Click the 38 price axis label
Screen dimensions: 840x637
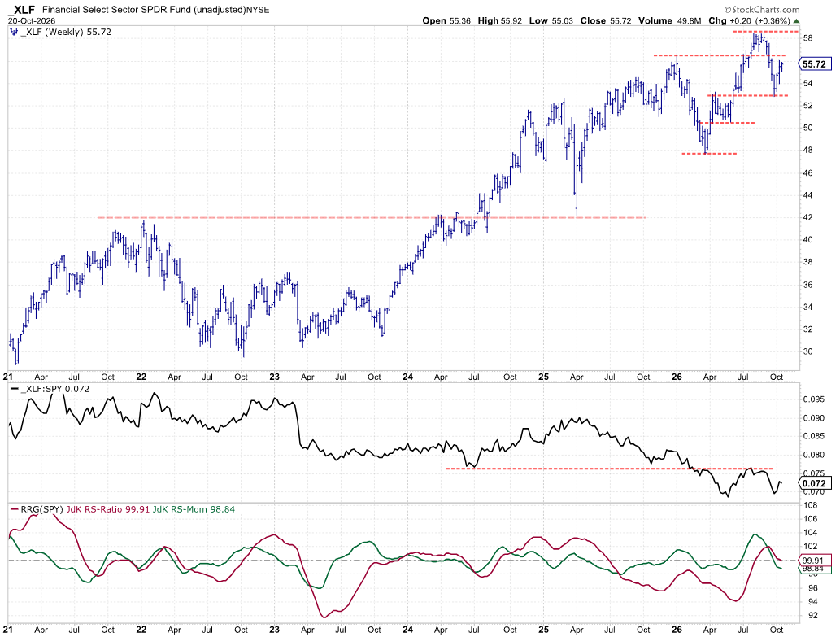(807, 262)
